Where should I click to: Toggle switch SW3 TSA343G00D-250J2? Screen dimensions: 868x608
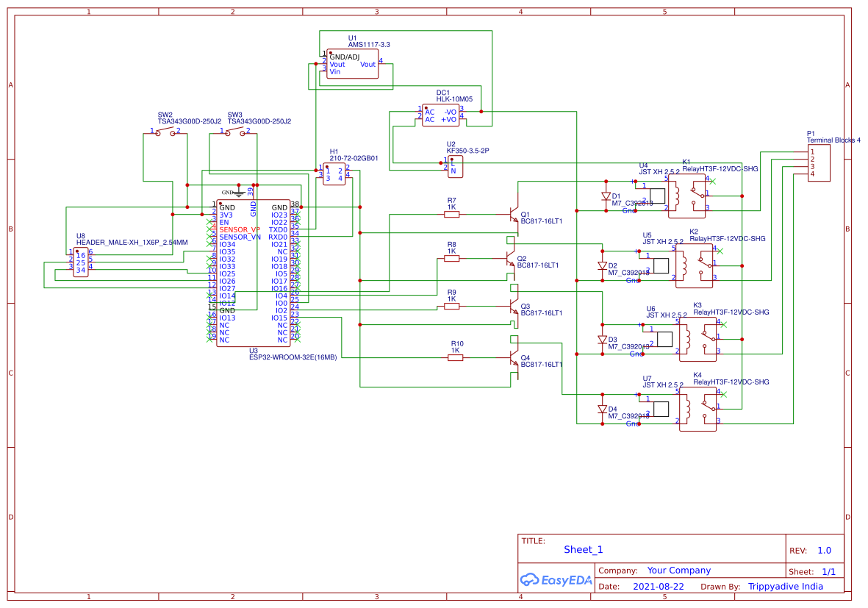pos(234,132)
